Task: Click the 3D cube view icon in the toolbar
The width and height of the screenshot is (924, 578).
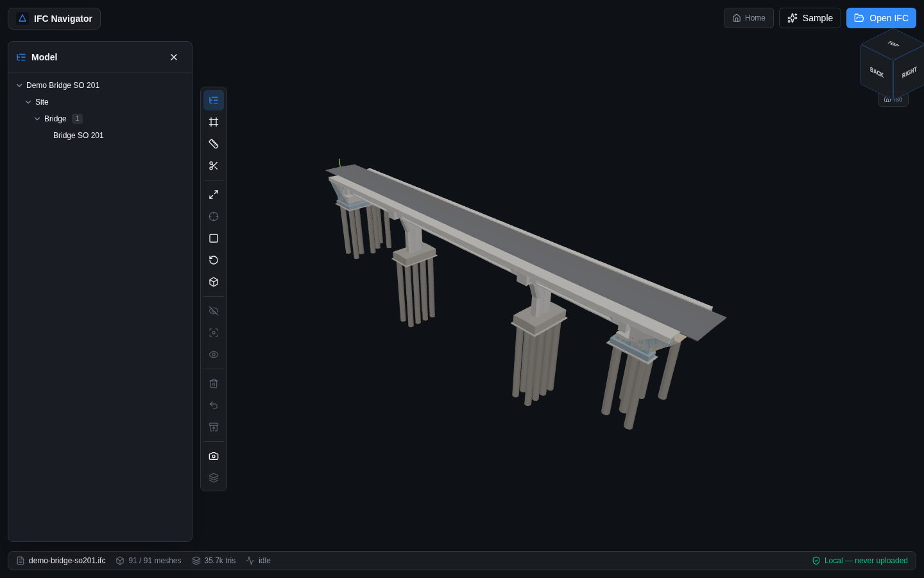Action: click(x=214, y=282)
